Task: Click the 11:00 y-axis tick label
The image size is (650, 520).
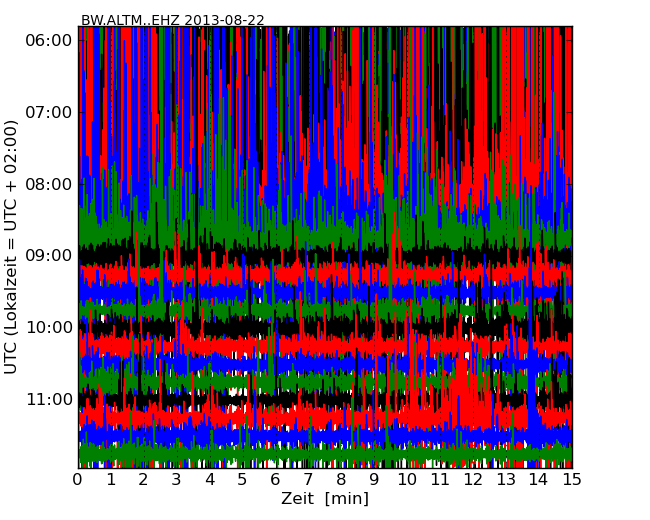Action: pyautogui.click(x=49, y=399)
